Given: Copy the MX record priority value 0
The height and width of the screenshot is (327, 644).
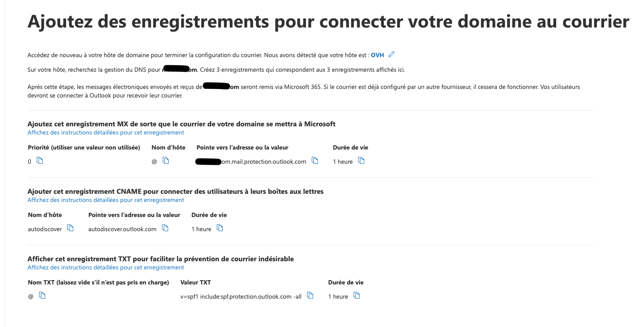Looking at the screenshot, I should (40, 161).
